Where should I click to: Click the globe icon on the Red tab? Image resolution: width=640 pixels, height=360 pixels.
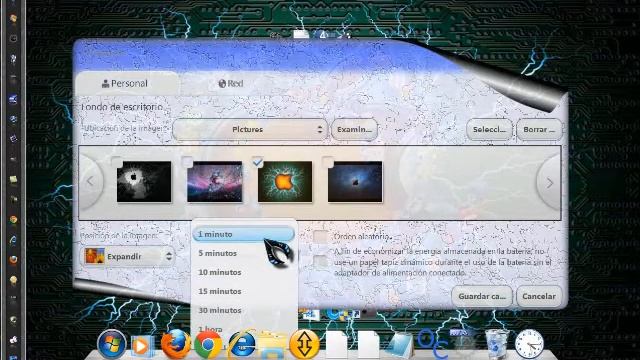tap(222, 84)
